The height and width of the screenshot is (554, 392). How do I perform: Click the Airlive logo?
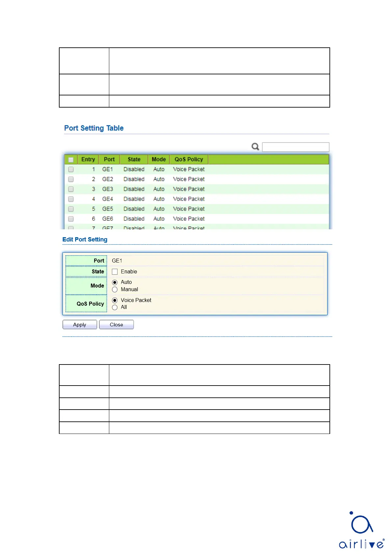(x=361, y=530)
